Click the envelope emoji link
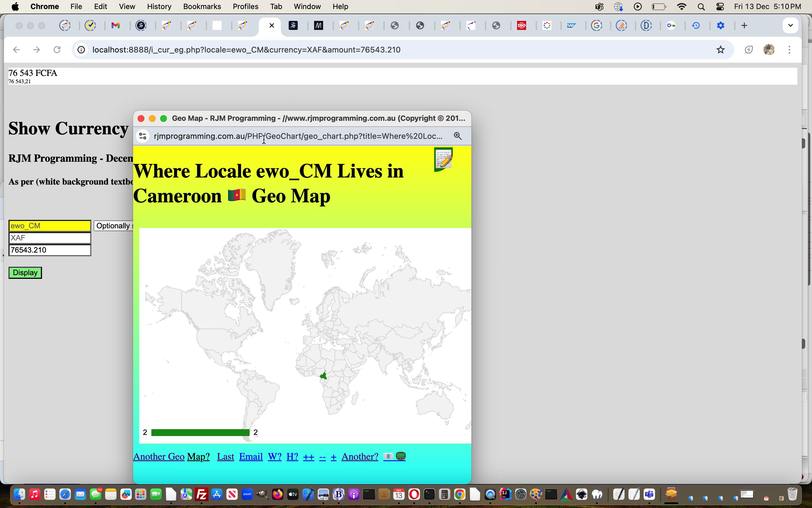Viewport: 812px width, 508px height. [x=388, y=456]
